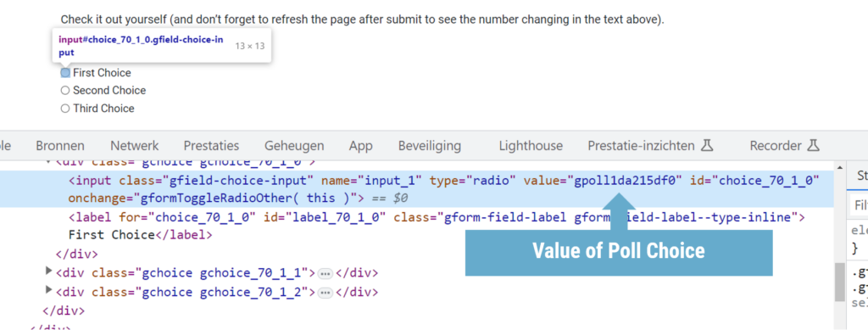This screenshot has height=330, width=868.
Task: Click the name="input_1" attribute
Action: [371, 181]
